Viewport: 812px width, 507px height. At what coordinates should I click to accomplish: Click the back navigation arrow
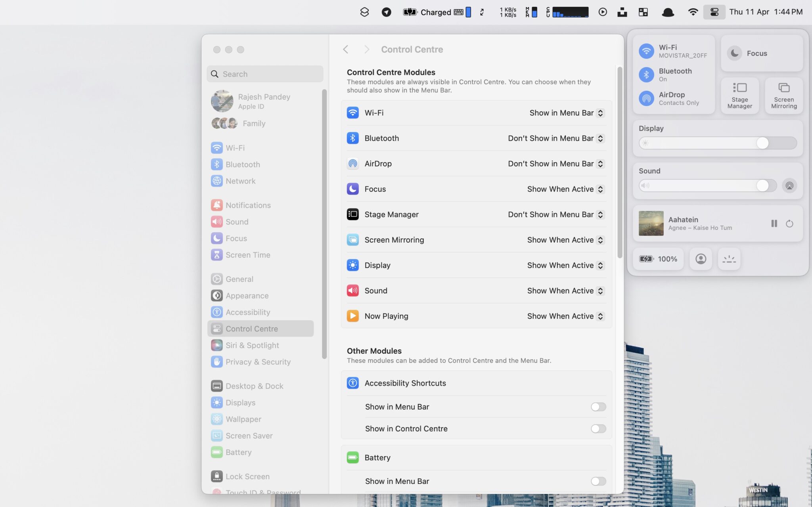tap(345, 49)
